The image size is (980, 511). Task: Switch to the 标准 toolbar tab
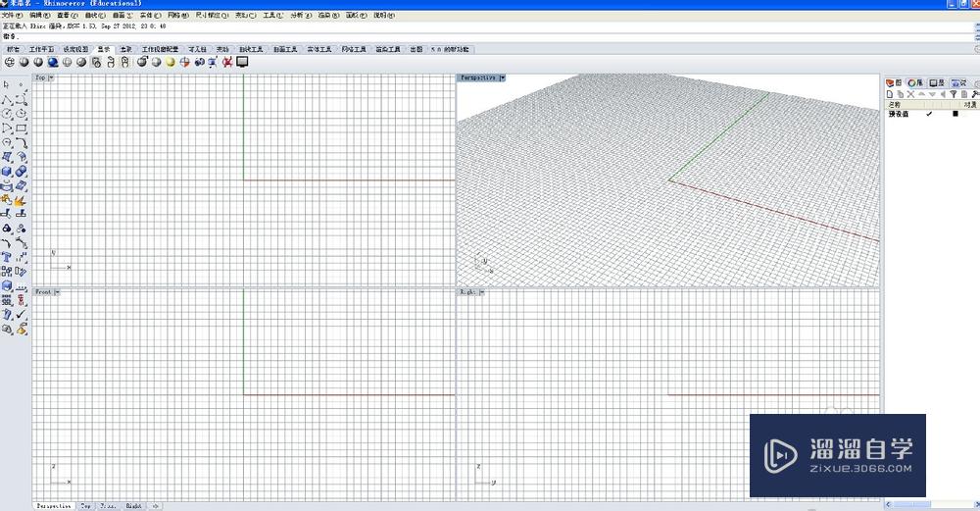(x=13, y=49)
